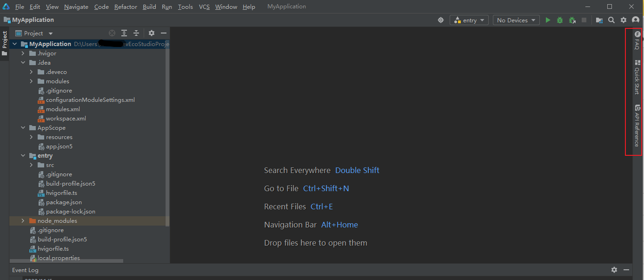Hide the Project panel with minus icon

tap(164, 33)
